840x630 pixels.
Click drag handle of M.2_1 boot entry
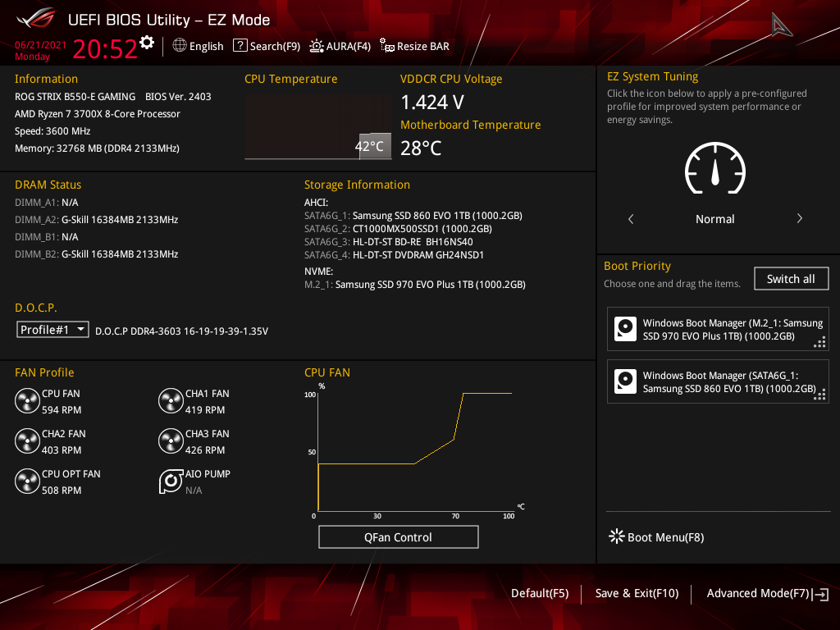coord(819,342)
